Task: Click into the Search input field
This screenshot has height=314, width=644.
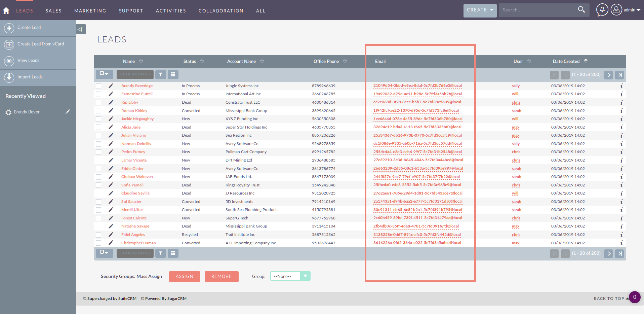Action: [x=537, y=10]
